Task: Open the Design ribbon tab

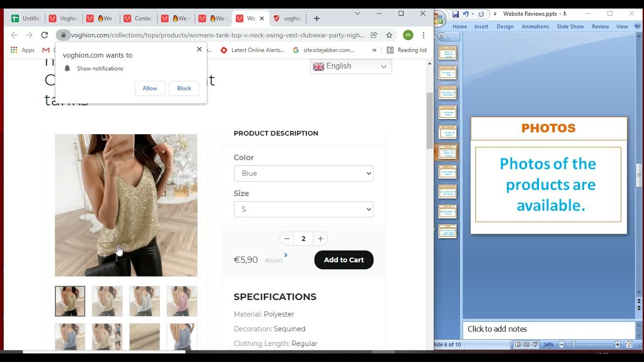Action: tap(505, 27)
